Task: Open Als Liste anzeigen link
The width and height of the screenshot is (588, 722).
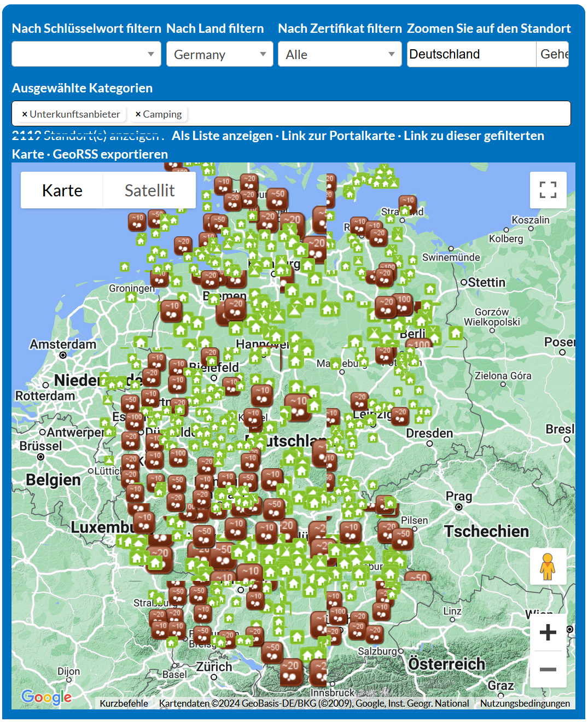Action: click(x=222, y=136)
